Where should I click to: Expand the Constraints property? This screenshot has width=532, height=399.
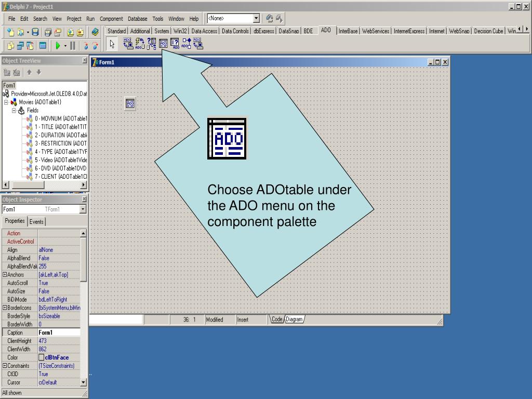tap(5, 365)
